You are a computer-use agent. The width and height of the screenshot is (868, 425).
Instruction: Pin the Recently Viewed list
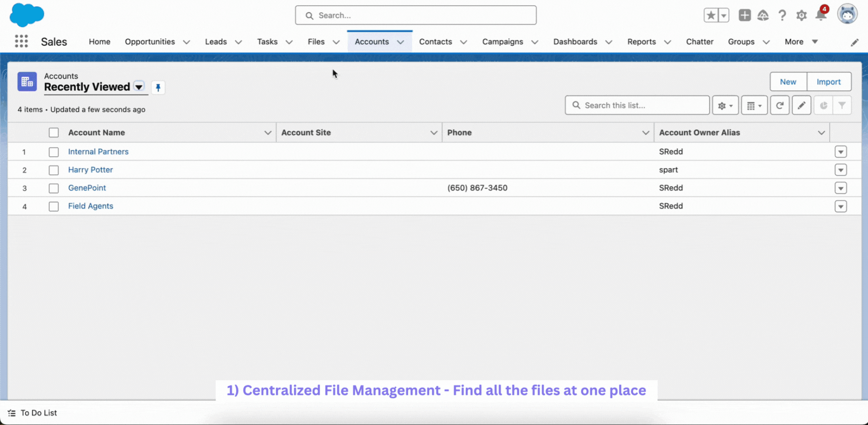coord(158,87)
